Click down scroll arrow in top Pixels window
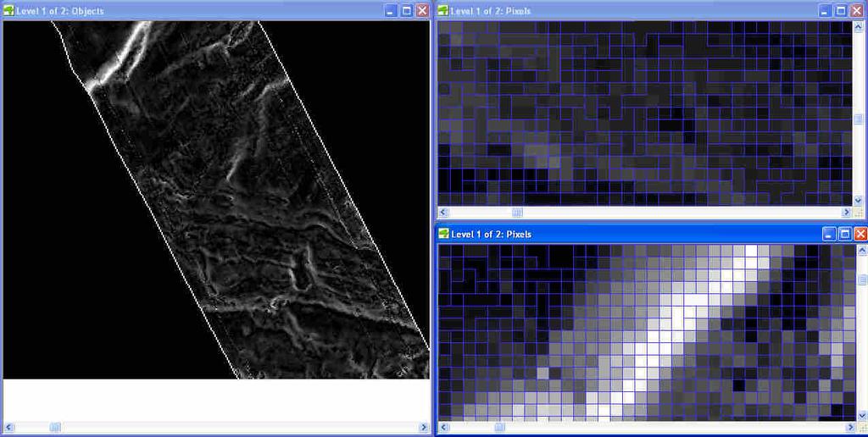 [858, 201]
